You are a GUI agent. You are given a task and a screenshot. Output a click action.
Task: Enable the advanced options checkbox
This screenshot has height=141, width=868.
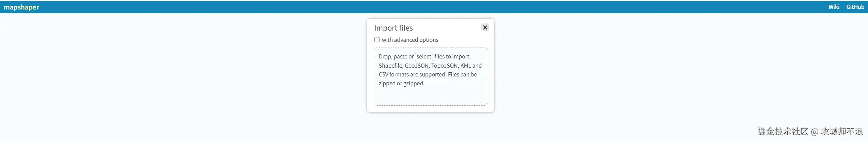(377, 40)
